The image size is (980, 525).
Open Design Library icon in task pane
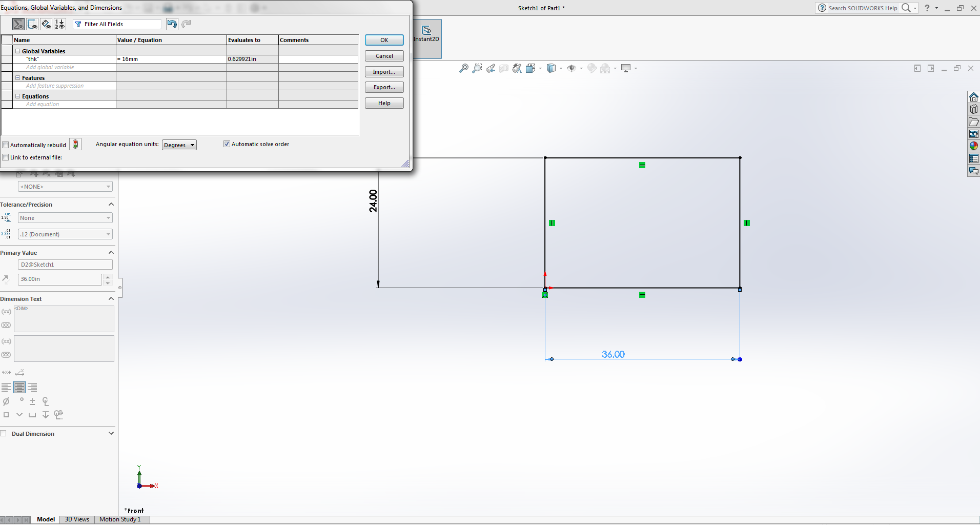974,109
